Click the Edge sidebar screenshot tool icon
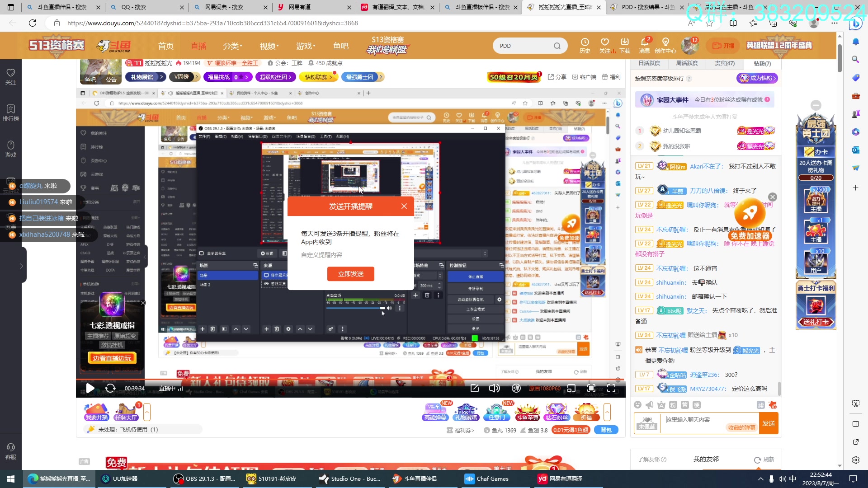The image size is (868, 488). point(856,403)
